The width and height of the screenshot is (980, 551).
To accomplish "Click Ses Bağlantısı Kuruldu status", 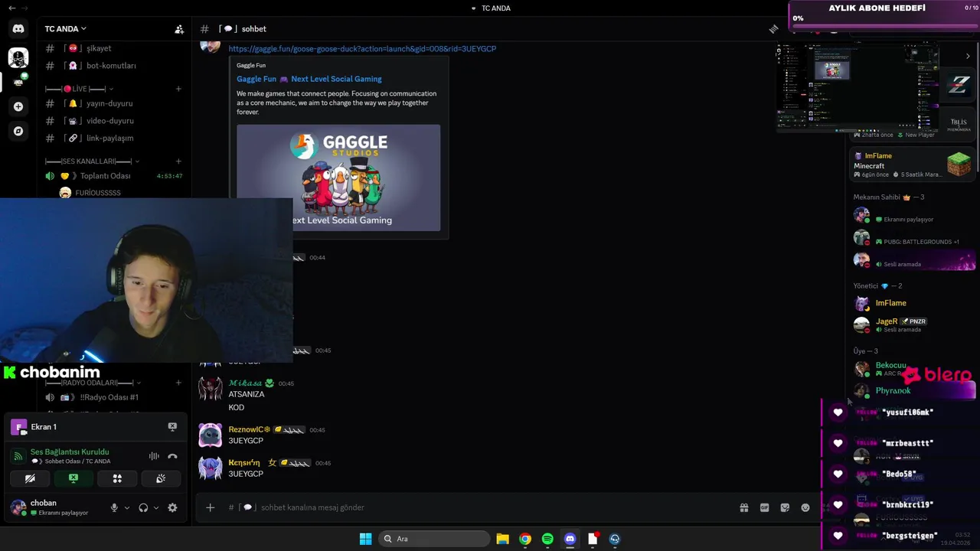I will pos(70,452).
